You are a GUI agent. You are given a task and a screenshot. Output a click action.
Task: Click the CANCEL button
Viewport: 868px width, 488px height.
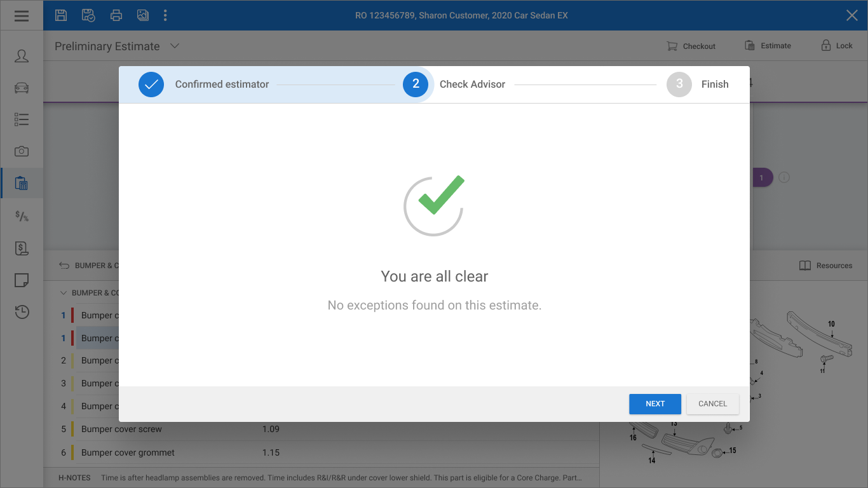(x=713, y=404)
